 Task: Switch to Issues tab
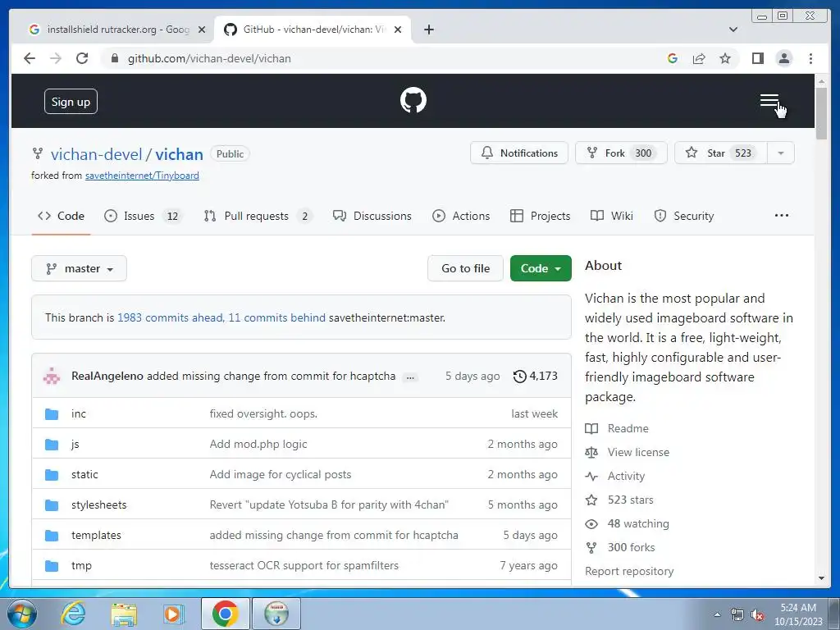(x=143, y=216)
